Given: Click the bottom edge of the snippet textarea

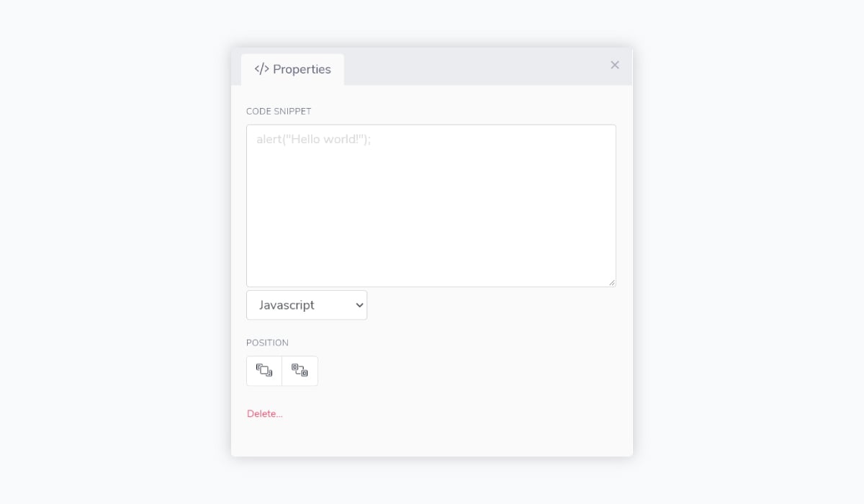Looking at the screenshot, I should coord(431,287).
